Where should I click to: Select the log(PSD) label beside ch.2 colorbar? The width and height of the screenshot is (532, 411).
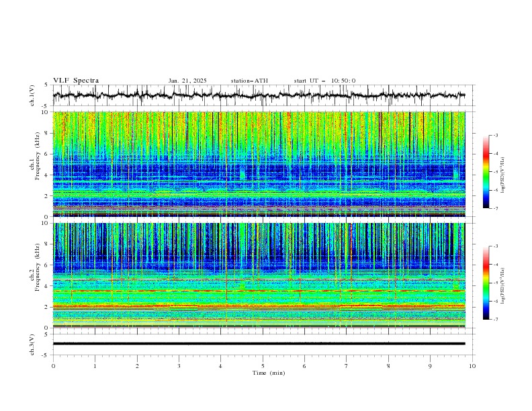point(503,286)
